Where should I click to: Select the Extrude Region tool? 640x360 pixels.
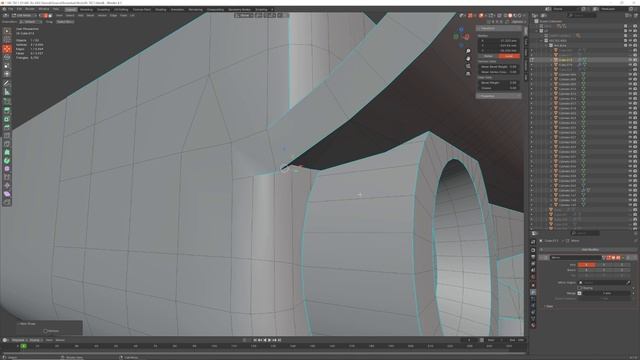(7, 111)
